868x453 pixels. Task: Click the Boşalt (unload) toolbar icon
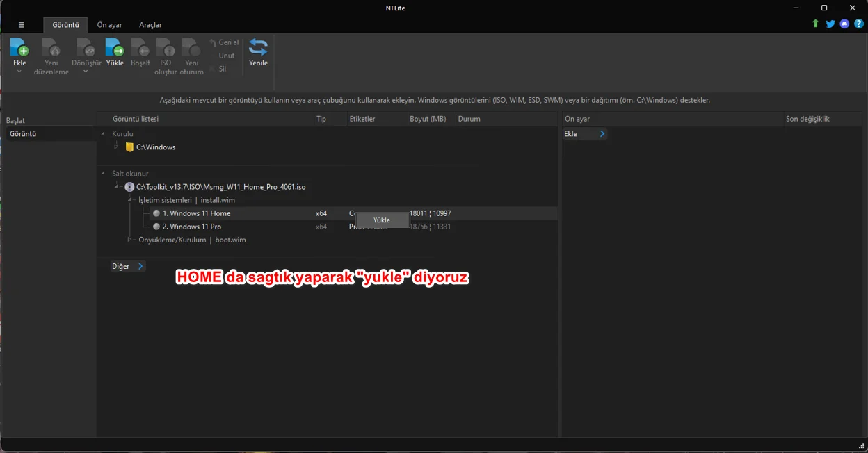140,47
